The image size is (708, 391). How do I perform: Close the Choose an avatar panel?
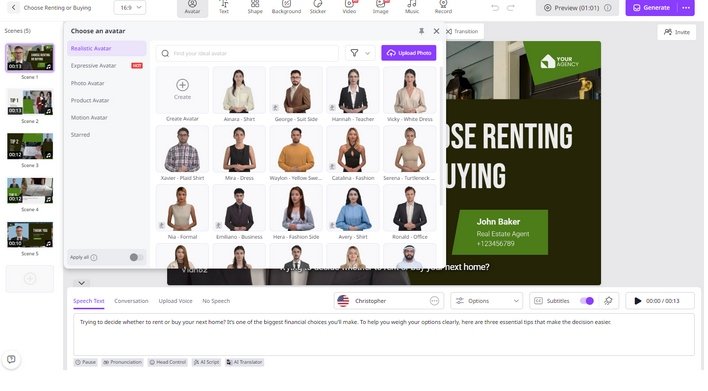click(436, 31)
